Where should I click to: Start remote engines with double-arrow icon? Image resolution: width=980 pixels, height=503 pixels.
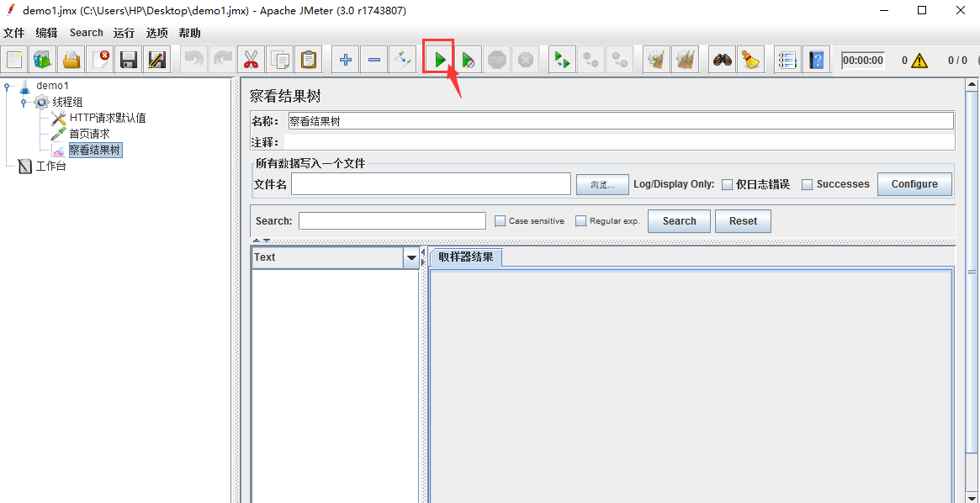click(563, 60)
